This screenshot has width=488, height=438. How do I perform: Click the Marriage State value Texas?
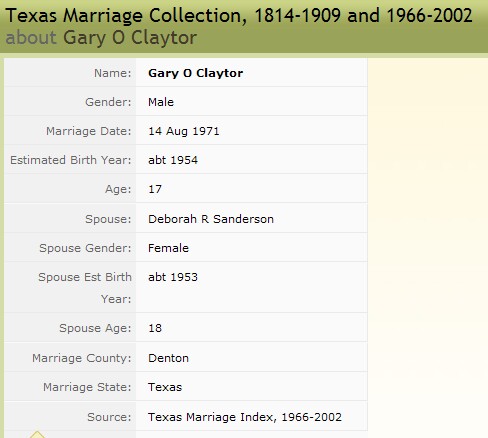[x=165, y=387]
